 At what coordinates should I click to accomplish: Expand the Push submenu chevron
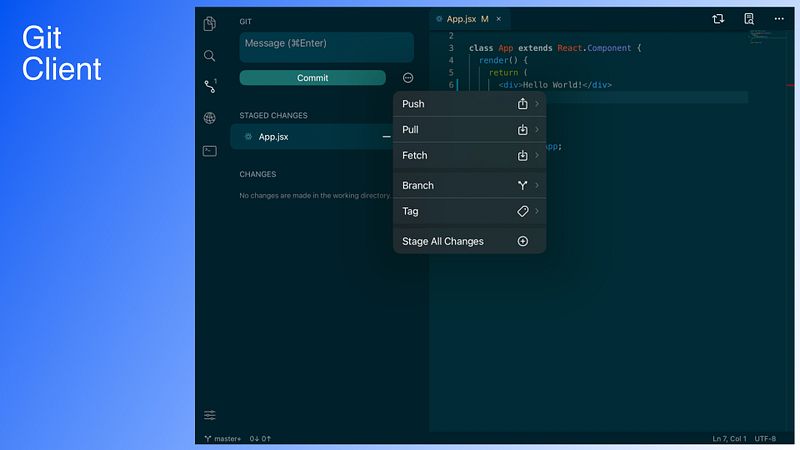point(537,104)
